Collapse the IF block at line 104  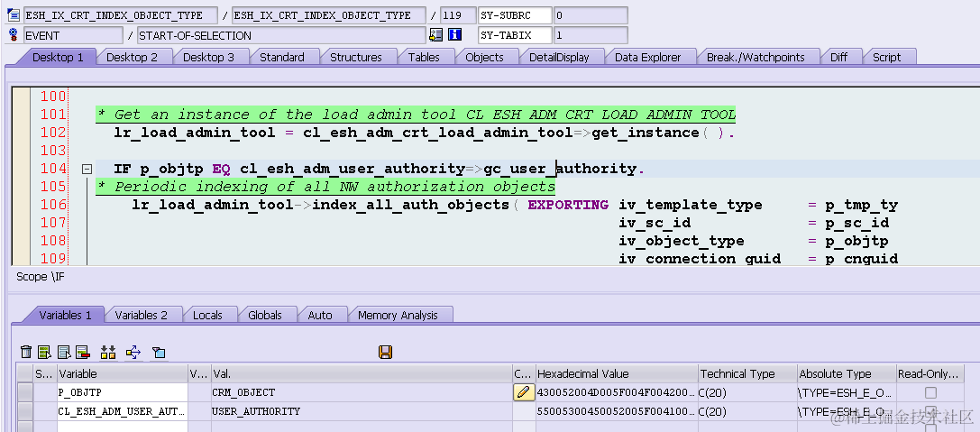[x=87, y=169]
